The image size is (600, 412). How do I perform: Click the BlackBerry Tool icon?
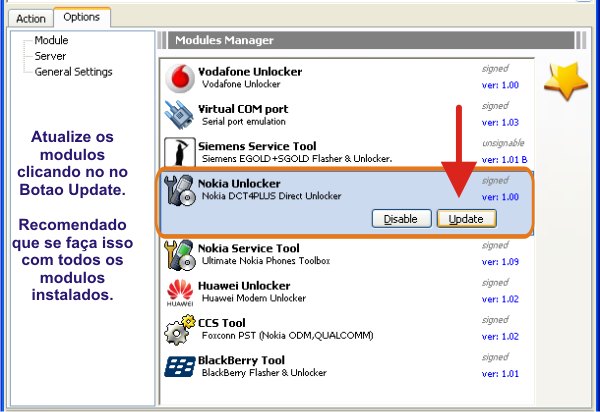coord(180,366)
